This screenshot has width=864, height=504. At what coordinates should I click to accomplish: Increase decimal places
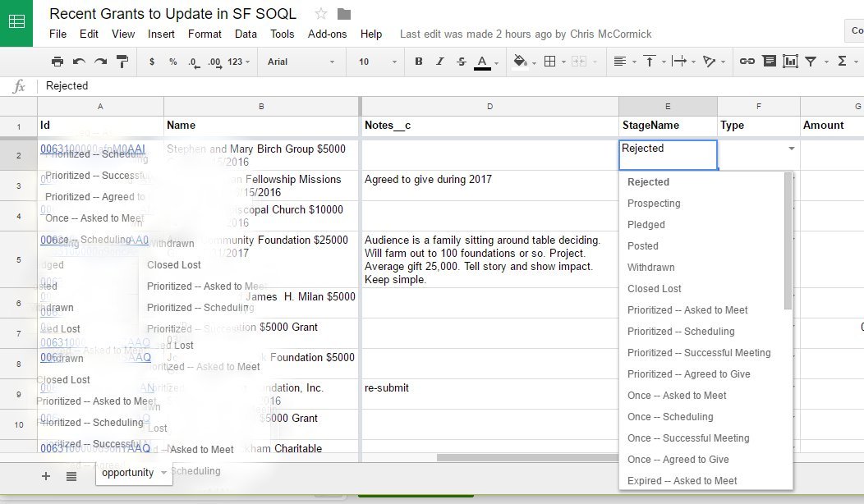click(214, 62)
